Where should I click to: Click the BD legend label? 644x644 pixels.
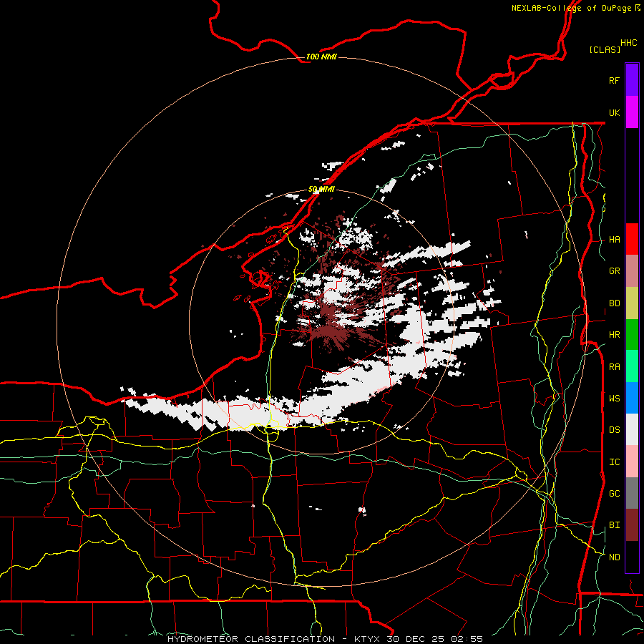pos(614,303)
